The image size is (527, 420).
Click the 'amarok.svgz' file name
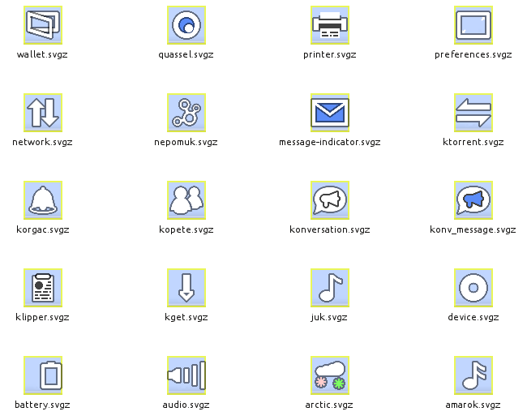[473, 405]
